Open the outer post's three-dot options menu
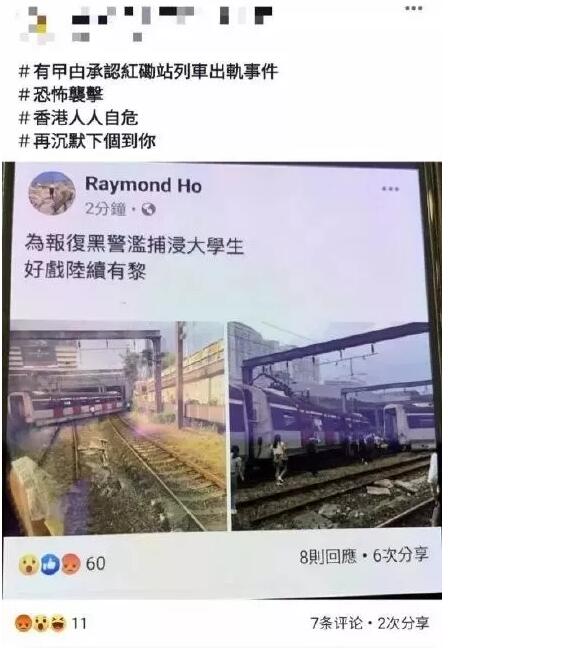563x652 pixels. [x=413, y=8]
